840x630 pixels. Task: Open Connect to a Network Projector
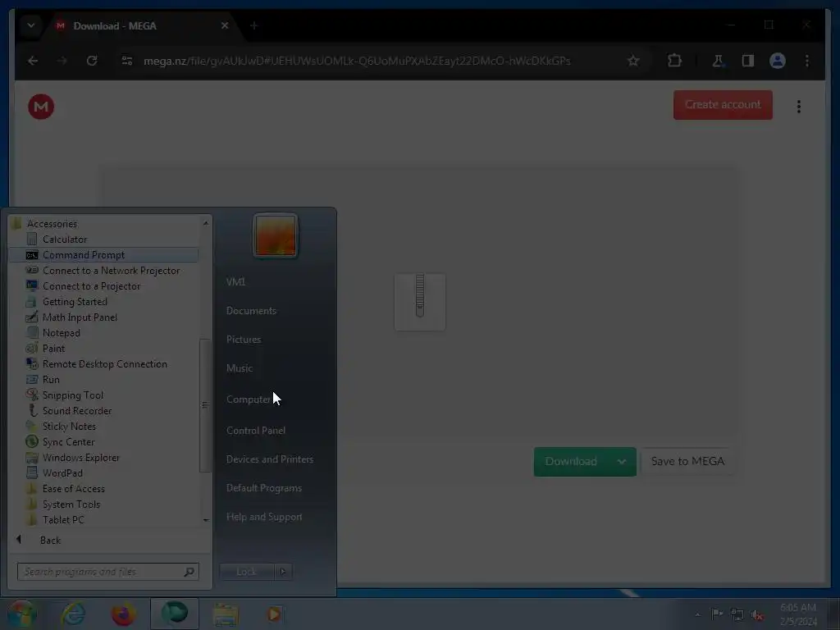point(103,271)
